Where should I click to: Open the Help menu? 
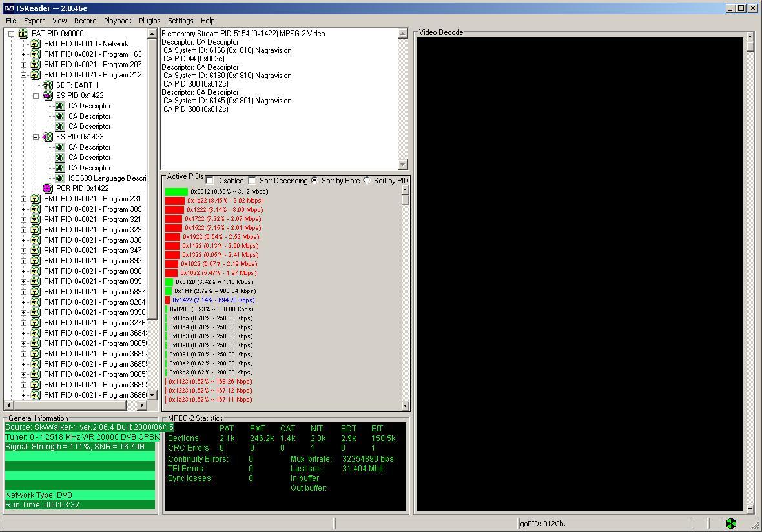coord(207,21)
